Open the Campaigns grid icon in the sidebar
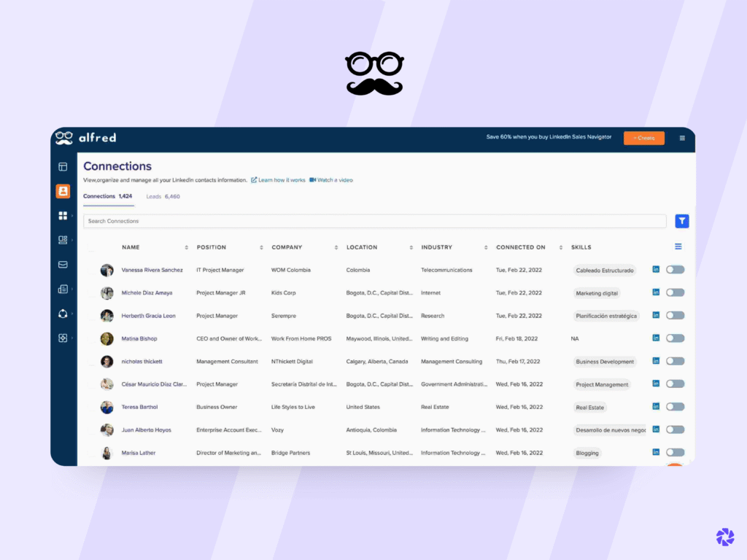The image size is (747, 560). click(63, 216)
